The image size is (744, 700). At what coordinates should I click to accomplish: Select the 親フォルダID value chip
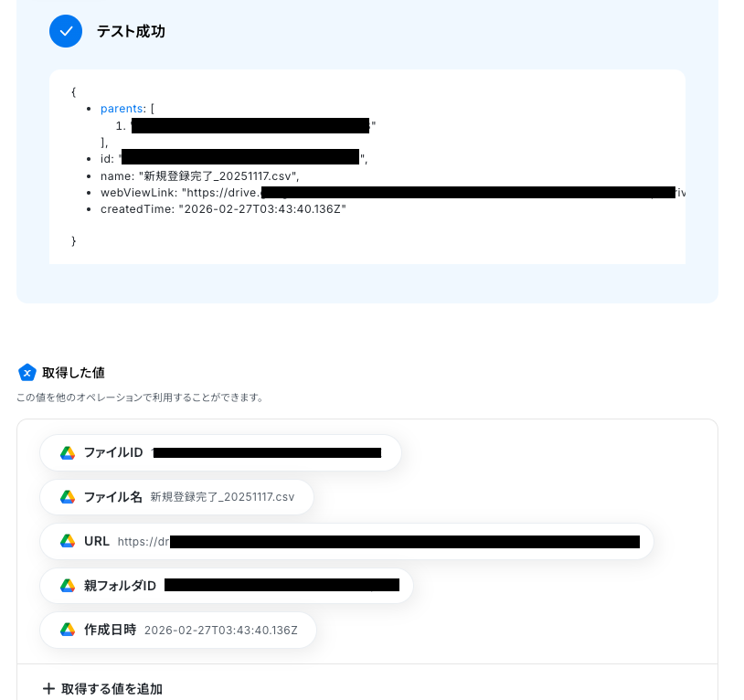227,586
